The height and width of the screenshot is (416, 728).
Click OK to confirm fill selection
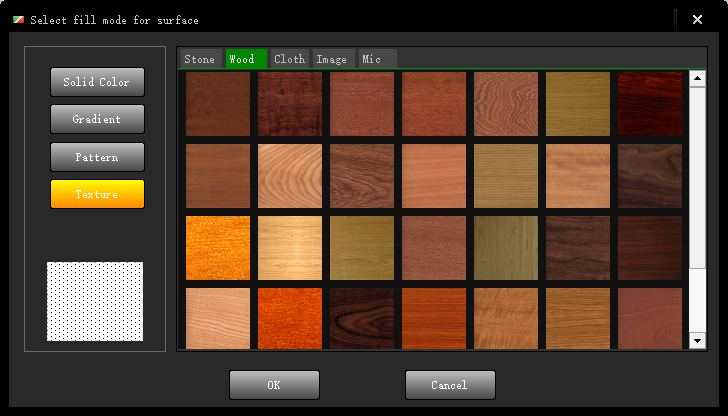(x=274, y=385)
